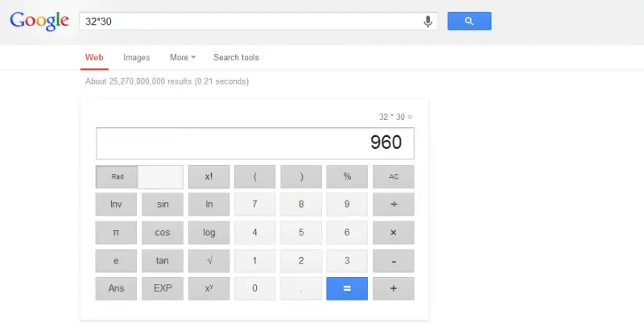Click the calculator display showing 960
This screenshot has height=331, width=644.
[255, 143]
